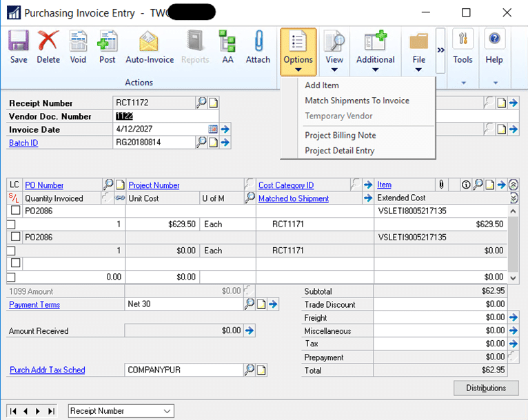
Task: Click the AA analytical accounting icon
Action: [227, 41]
